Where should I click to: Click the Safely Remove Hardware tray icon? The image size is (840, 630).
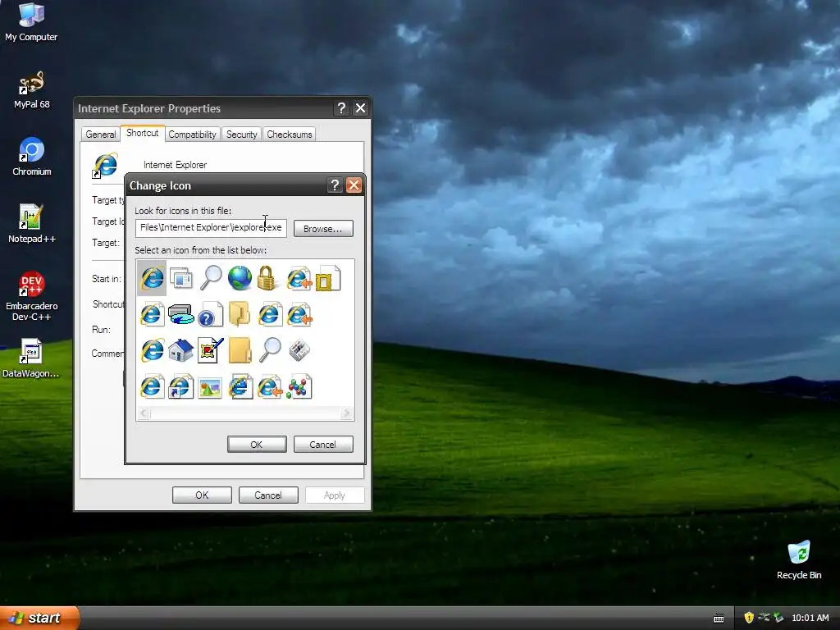click(x=764, y=618)
